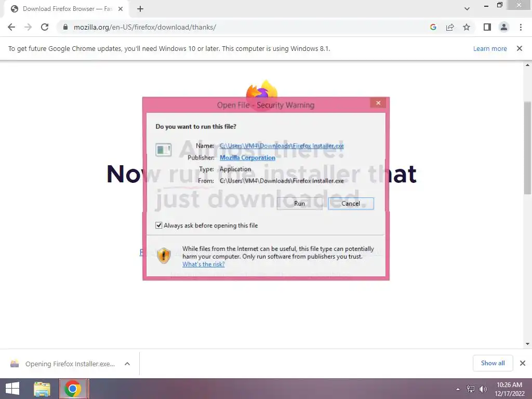532x399 pixels.
Task: Close the Download Firefox Browser tab
Action: coord(121,9)
